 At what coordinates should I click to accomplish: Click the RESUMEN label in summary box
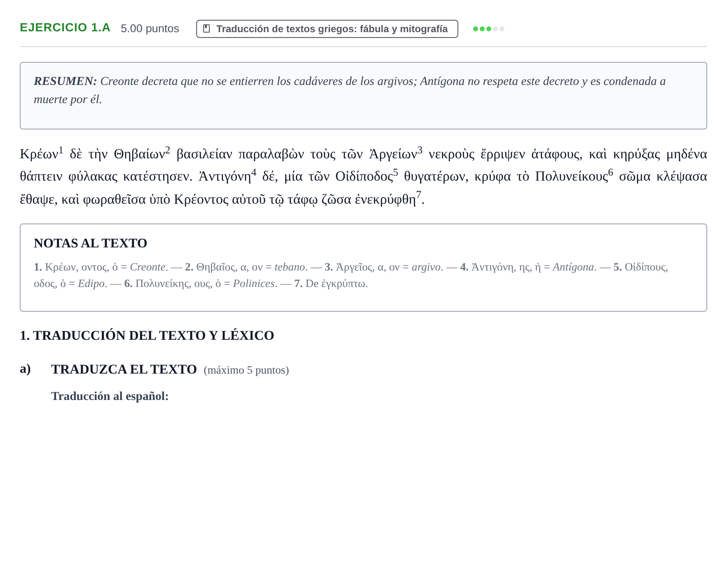click(x=65, y=81)
